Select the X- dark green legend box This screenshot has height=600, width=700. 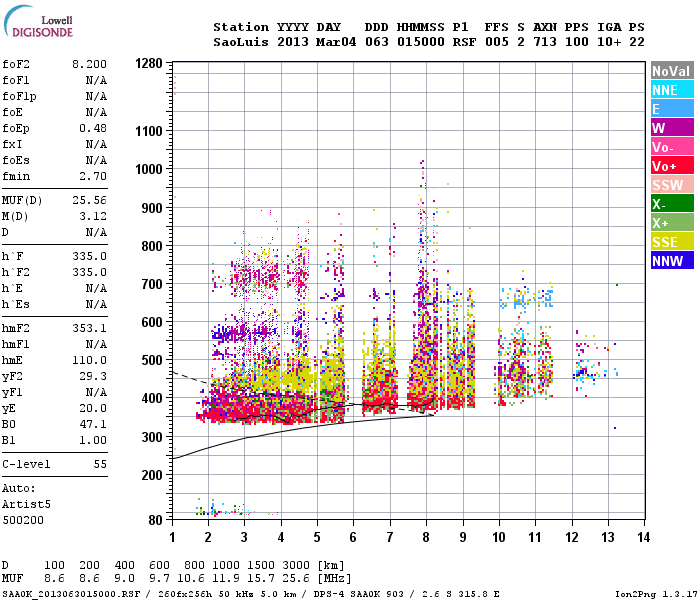click(x=672, y=204)
